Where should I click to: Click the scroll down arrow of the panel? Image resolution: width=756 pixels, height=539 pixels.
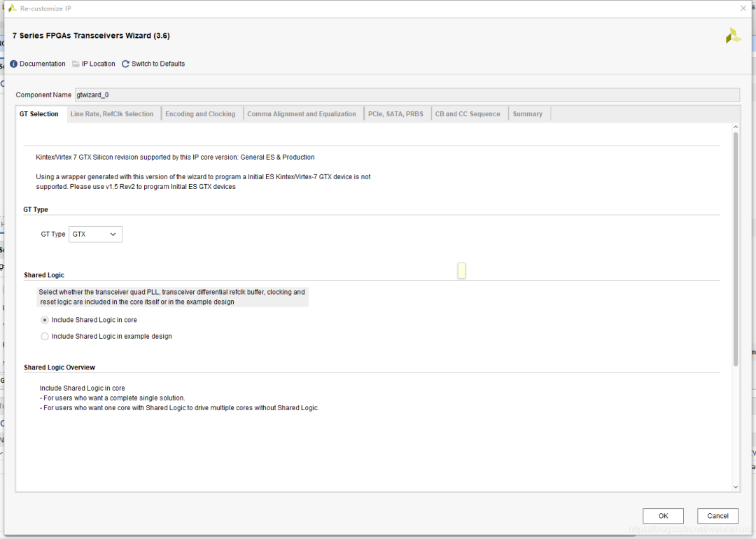[736, 487]
